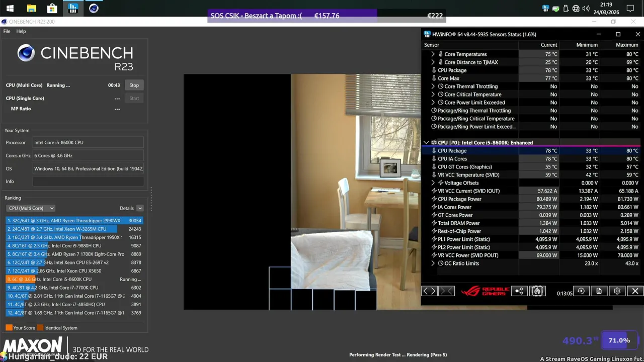Click Core Thermal Throttling clock icon
Image resolution: width=644 pixels, height=362 pixels.
(x=441, y=86)
